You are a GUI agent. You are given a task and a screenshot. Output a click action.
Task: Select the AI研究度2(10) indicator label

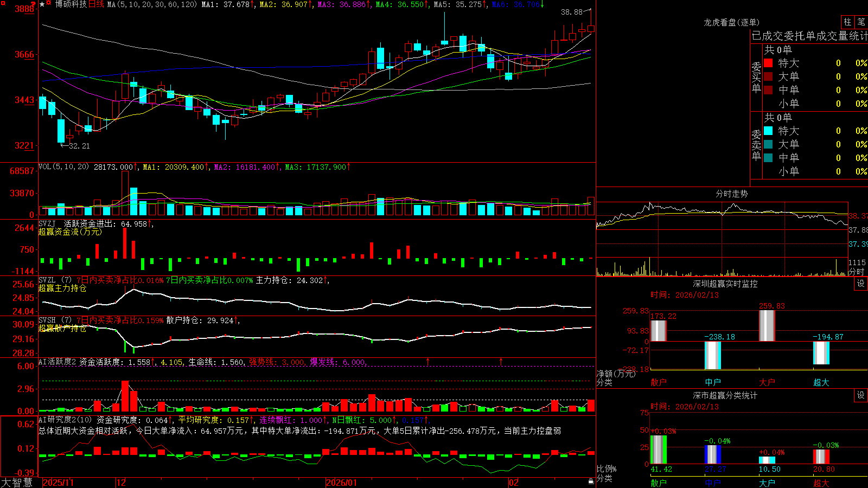pos(65,420)
